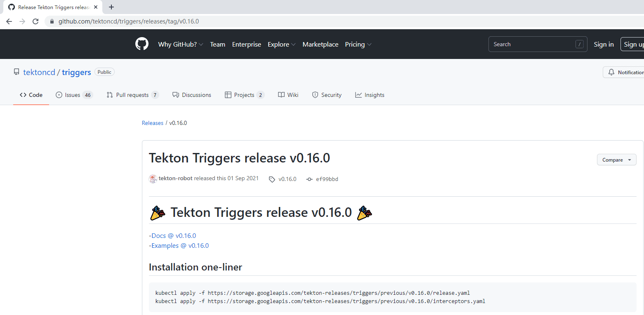Click the tekton-robot avatar image

[153, 179]
